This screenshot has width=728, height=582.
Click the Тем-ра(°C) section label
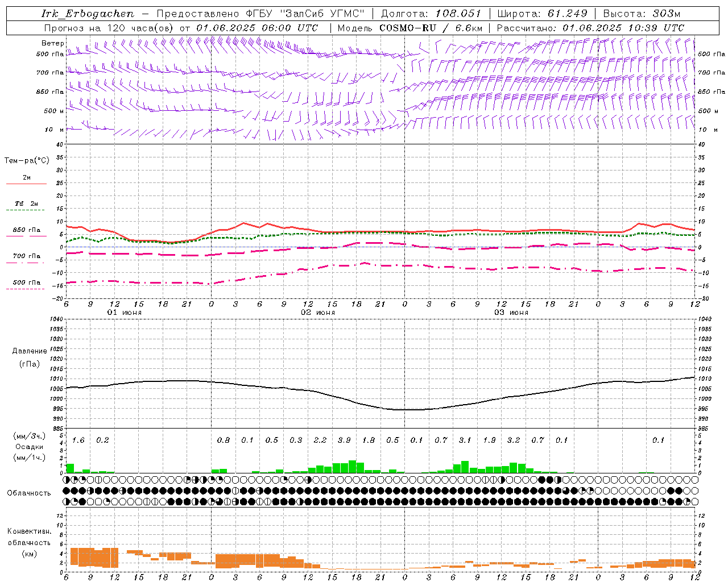pos(27,161)
